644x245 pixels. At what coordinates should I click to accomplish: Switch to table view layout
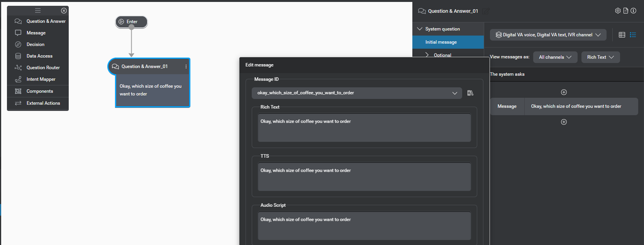click(622, 35)
